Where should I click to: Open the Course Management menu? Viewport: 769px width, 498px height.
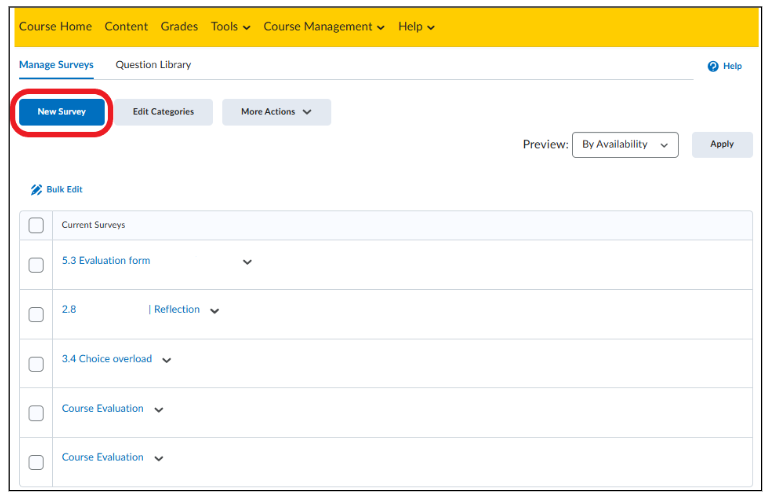pyautogui.click(x=324, y=26)
